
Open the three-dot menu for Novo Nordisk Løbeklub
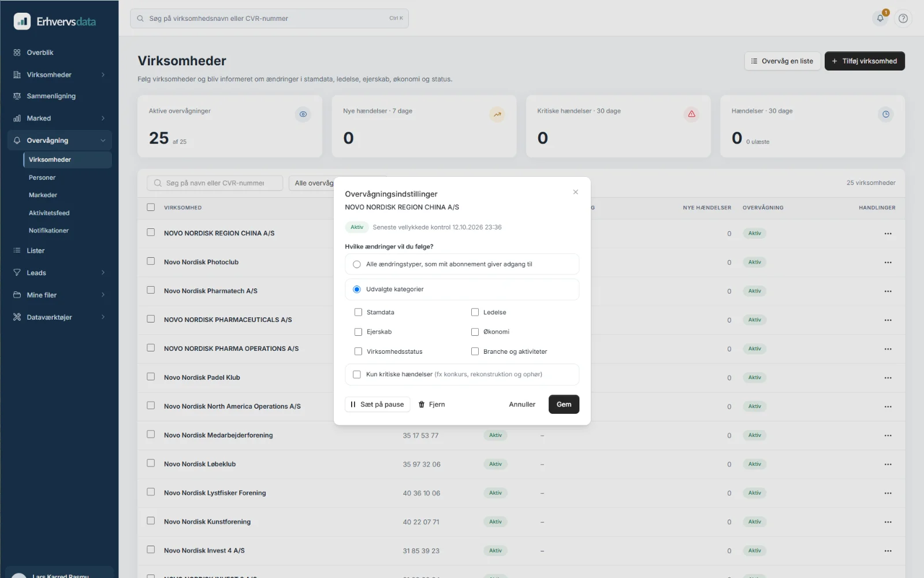click(x=888, y=464)
